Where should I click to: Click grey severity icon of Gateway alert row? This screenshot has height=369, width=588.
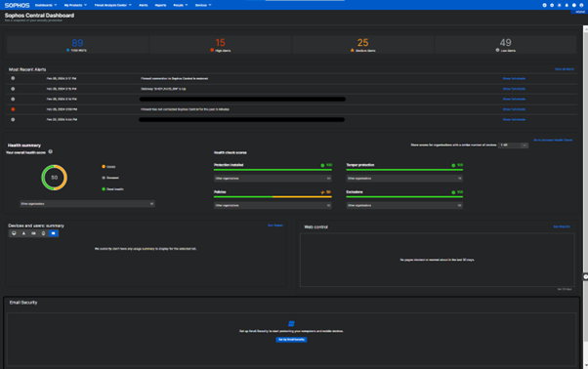13,89
